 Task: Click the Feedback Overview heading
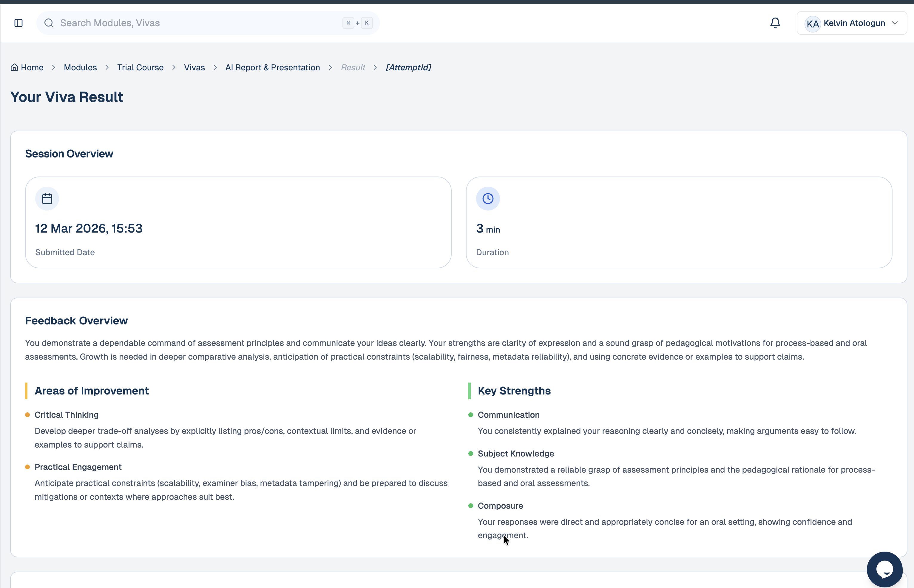pyautogui.click(x=76, y=321)
